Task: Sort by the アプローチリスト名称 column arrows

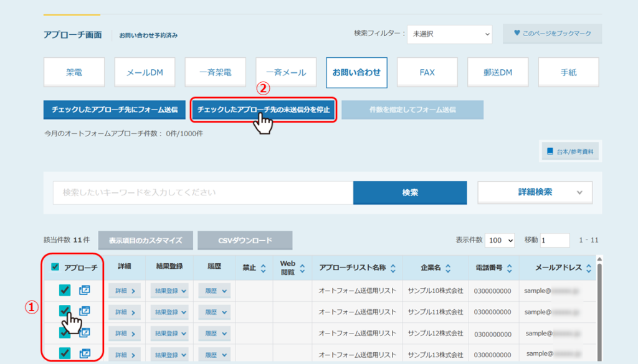Action: 393,268
